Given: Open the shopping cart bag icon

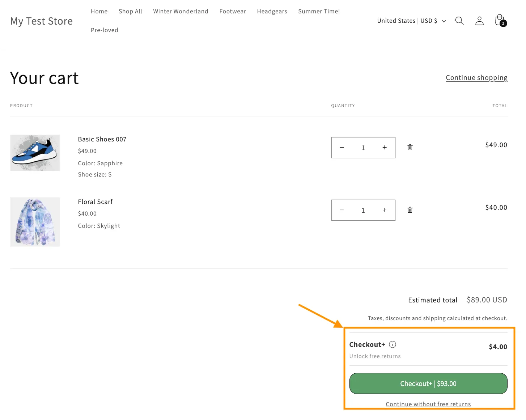Looking at the screenshot, I should [500, 21].
